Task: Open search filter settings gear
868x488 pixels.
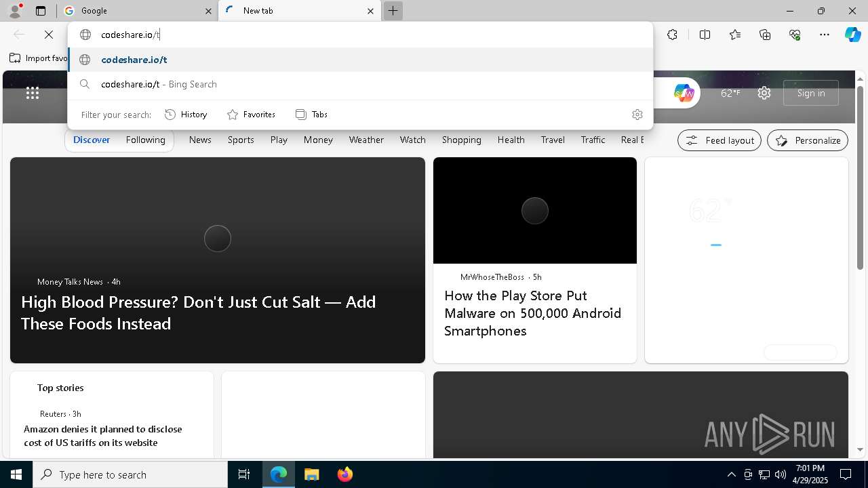Action: (x=637, y=115)
